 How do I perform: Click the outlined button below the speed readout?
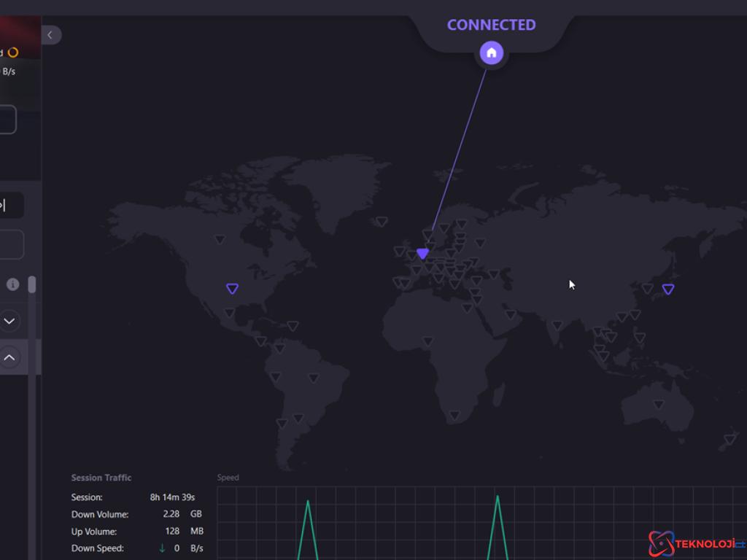coord(7,120)
